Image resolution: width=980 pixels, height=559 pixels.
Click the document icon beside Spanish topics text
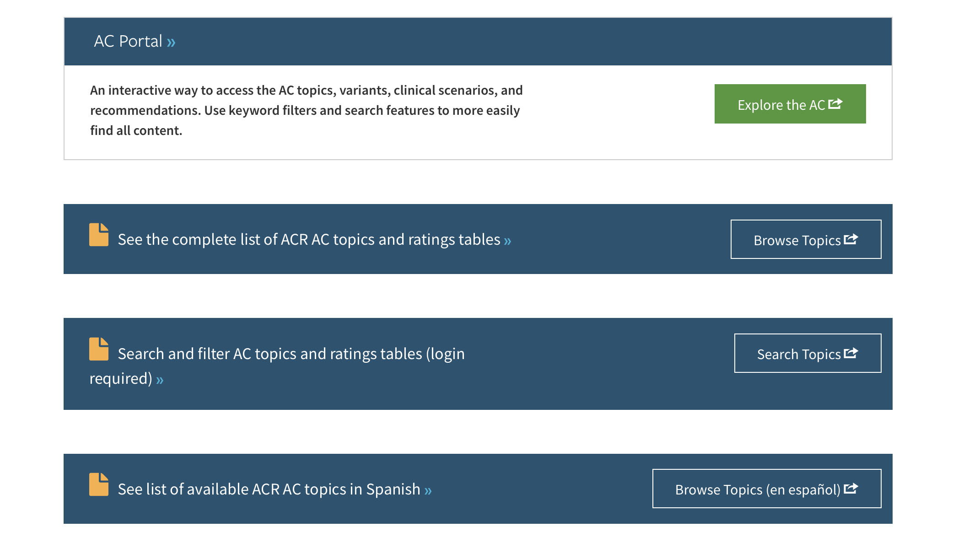coord(99,484)
